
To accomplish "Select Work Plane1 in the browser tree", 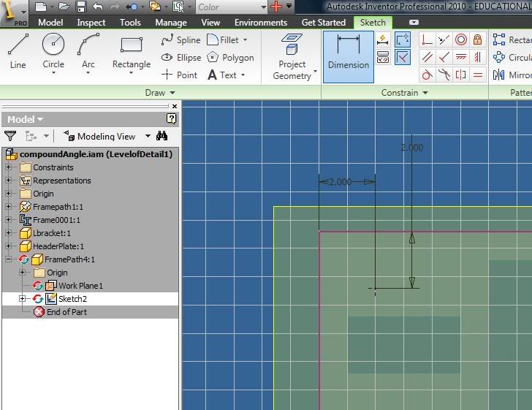I will point(80,286).
